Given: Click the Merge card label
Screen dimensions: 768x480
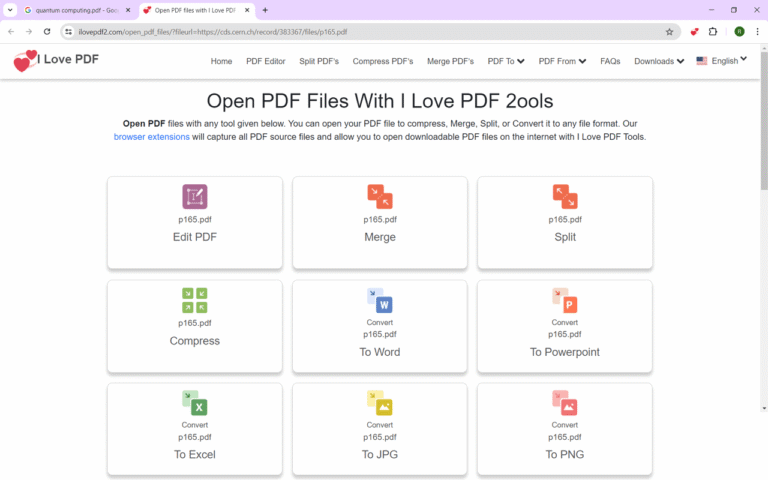Looking at the screenshot, I should pos(380,237).
